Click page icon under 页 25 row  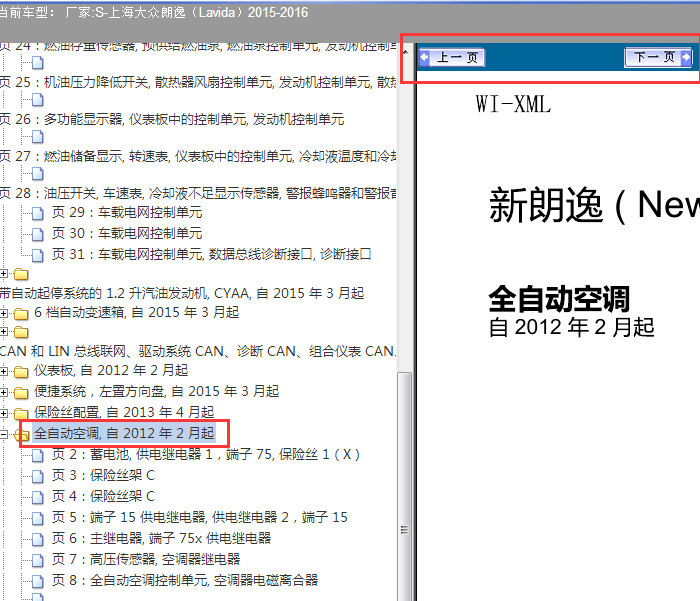point(38,100)
